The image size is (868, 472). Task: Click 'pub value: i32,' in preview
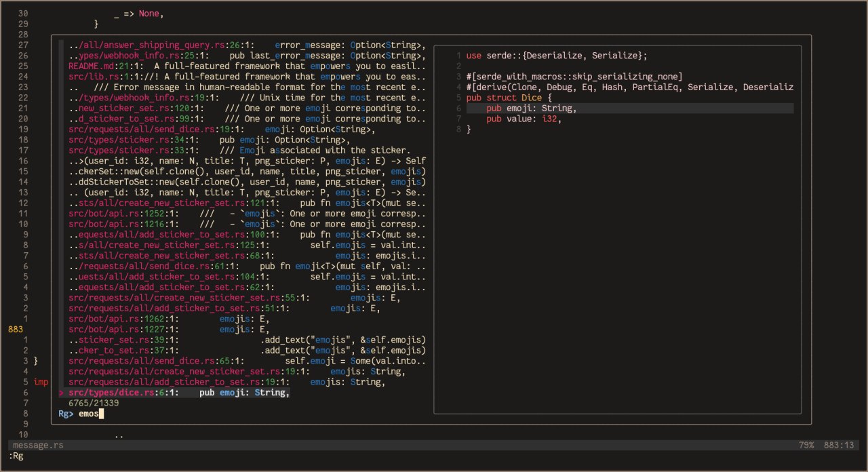(524, 119)
